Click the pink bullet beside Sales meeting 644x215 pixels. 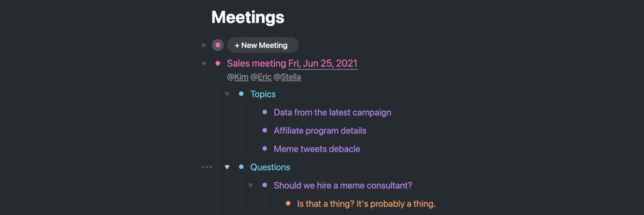pyautogui.click(x=217, y=63)
